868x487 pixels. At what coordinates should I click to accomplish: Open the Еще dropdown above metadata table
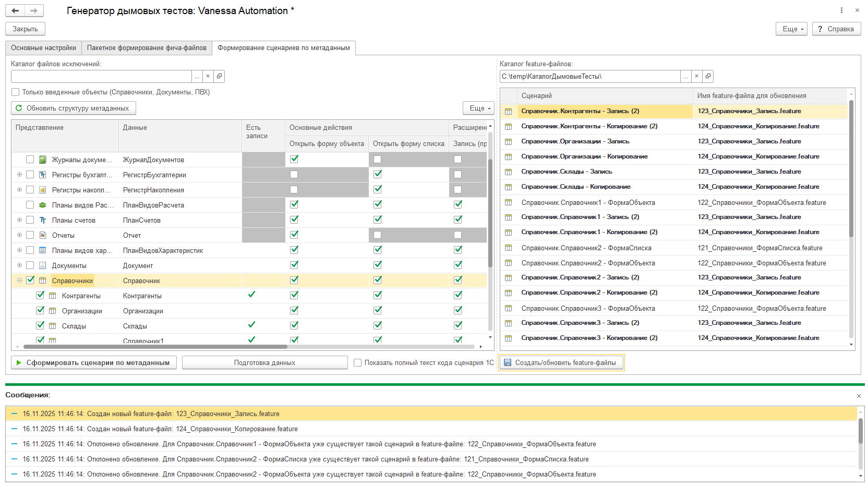pos(478,108)
